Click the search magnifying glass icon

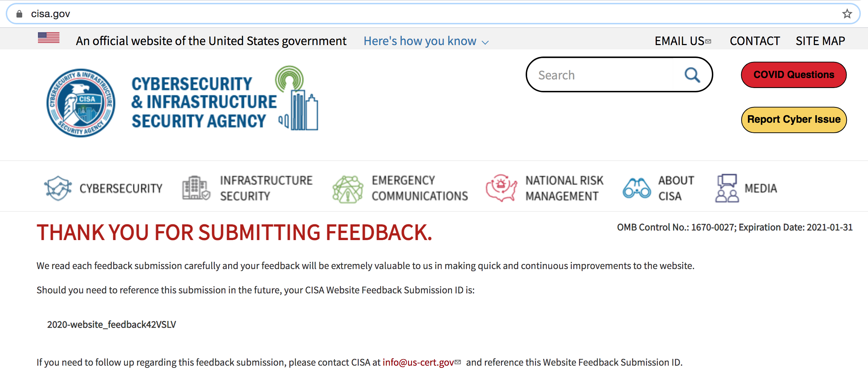692,75
